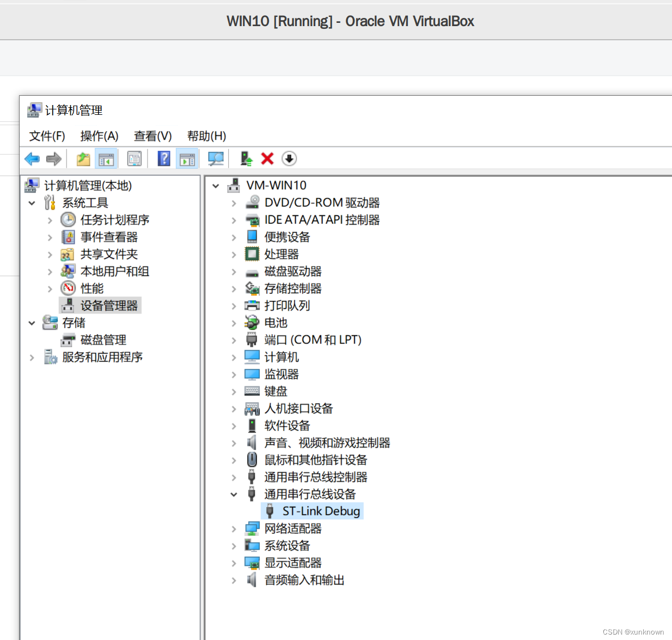Select the 监视器 category
The image size is (672, 640).
(x=282, y=374)
